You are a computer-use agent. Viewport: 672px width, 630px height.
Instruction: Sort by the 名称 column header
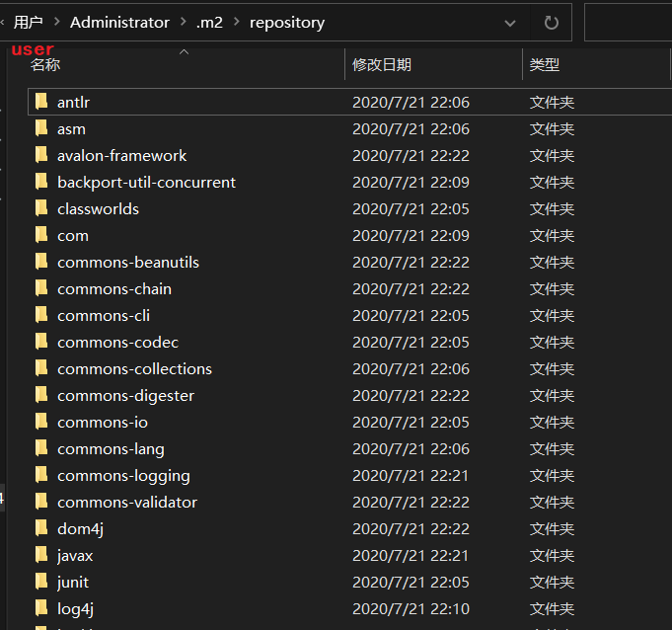click(x=45, y=65)
